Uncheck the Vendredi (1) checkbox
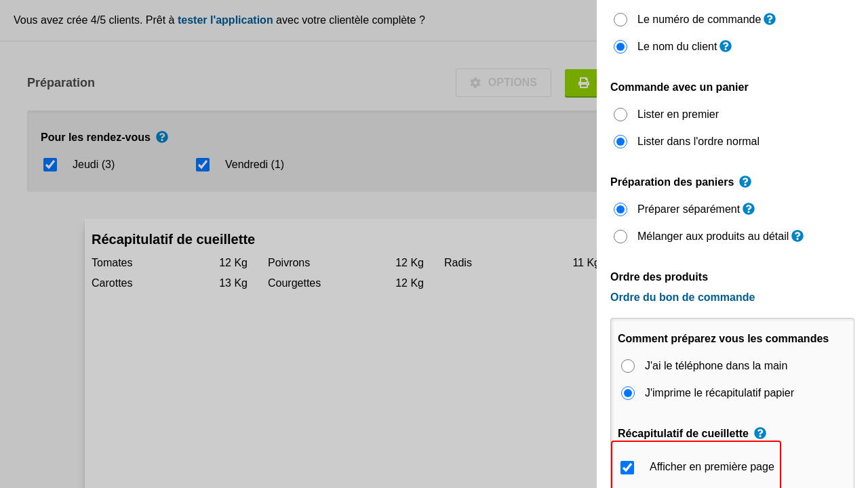Screen dimensions: 868x488 (203, 165)
